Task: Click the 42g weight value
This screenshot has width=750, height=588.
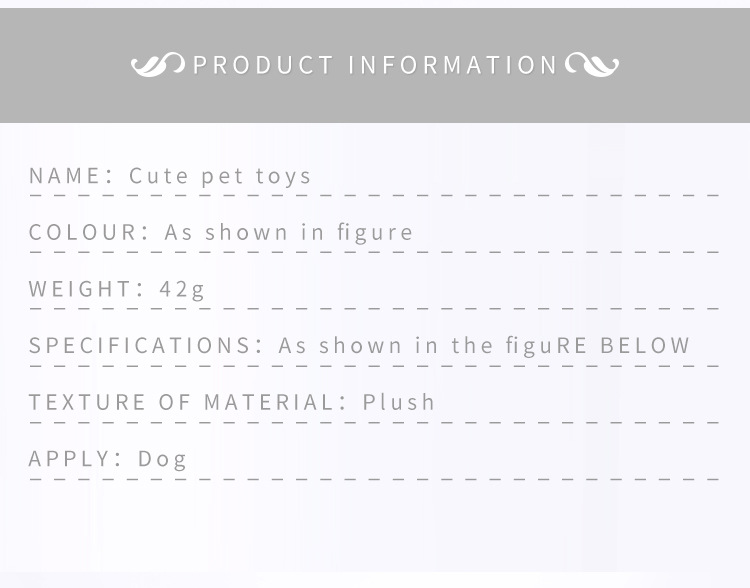Action: click(x=182, y=289)
